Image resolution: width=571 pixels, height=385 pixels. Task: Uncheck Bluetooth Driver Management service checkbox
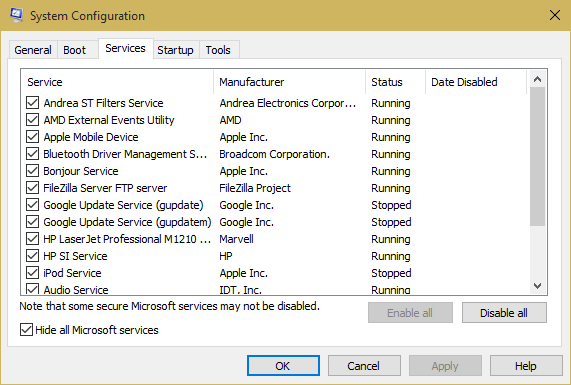tap(32, 154)
